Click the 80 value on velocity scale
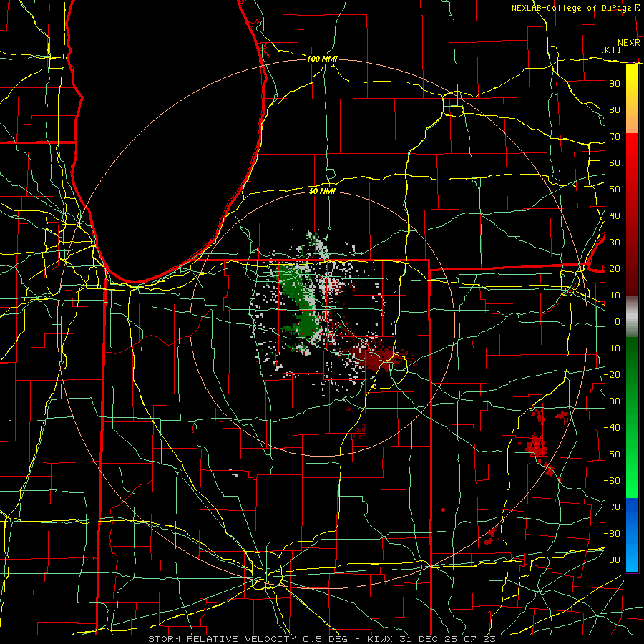This screenshot has height=644, width=644. pos(615,109)
